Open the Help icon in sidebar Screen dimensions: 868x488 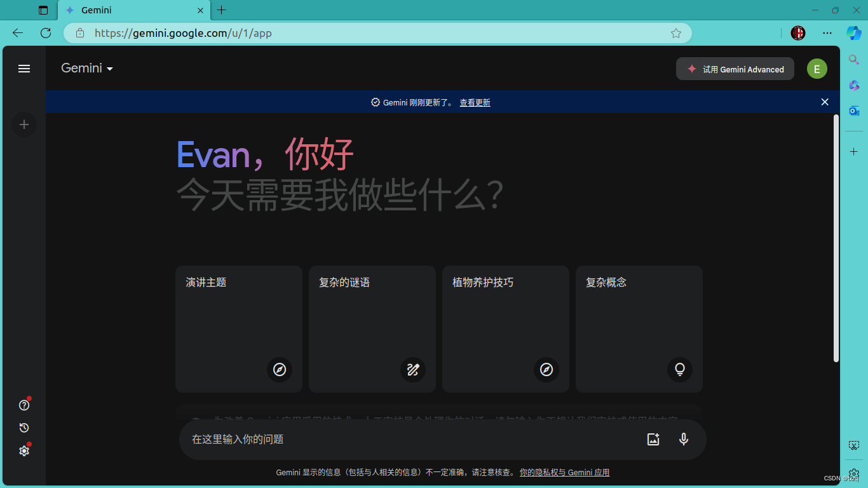[x=24, y=405]
